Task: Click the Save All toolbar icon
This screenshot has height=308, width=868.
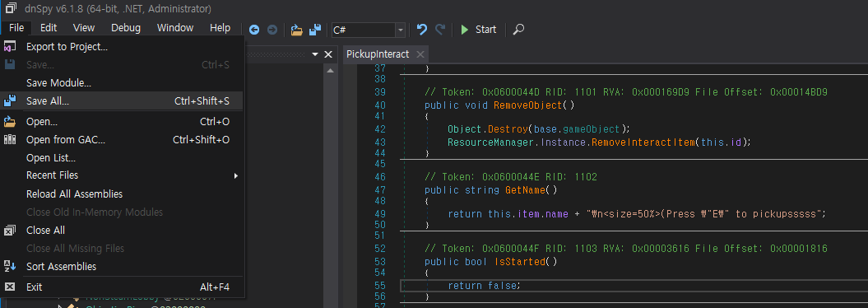Action: pyautogui.click(x=315, y=30)
